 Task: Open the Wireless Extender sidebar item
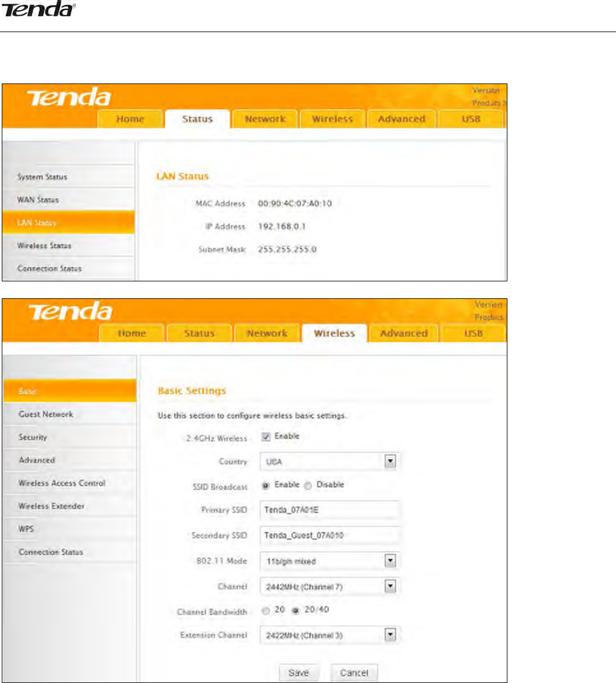(x=69, y=506)
